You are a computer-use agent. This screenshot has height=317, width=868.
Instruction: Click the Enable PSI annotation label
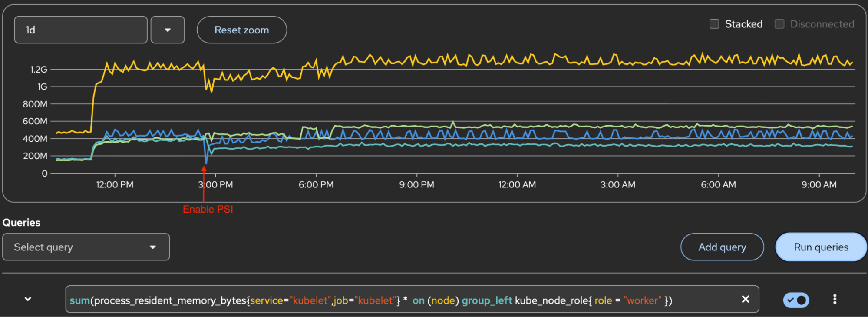(208, 209)
